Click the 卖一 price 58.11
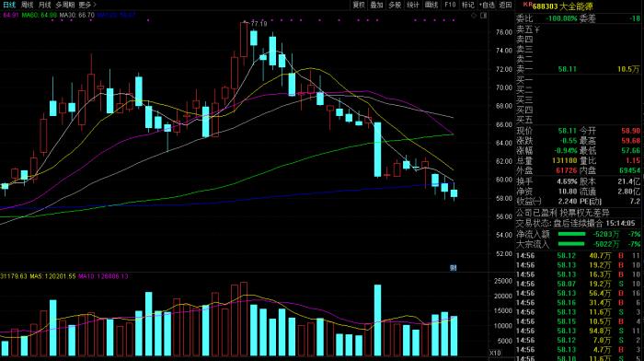Screen dimensions: 644x361 (x=568, y=69)
